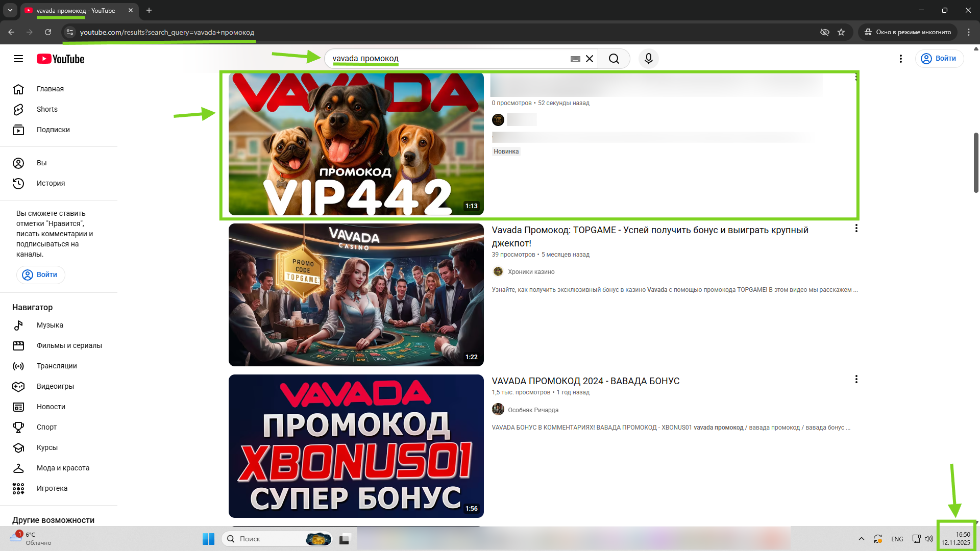The width and height of the screenshot is (980, 551).
Task: Bookmark this page with the star
Action: tap(841, 32)
